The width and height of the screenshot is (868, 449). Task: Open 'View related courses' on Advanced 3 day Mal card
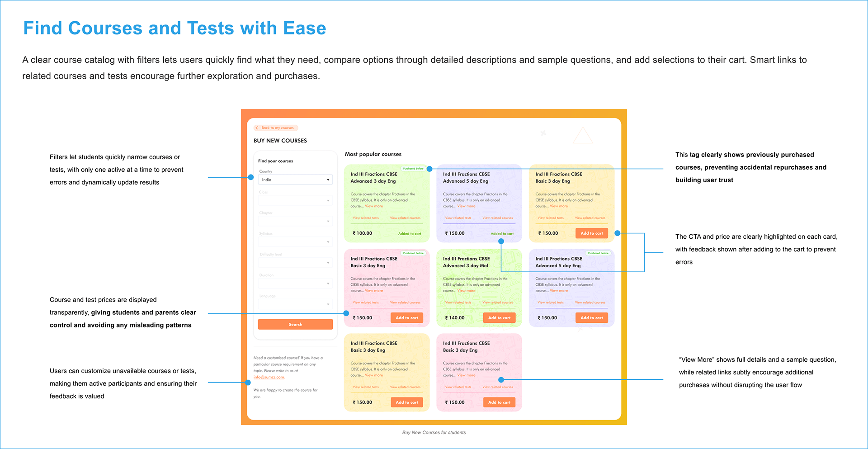(x=497, y=302)
